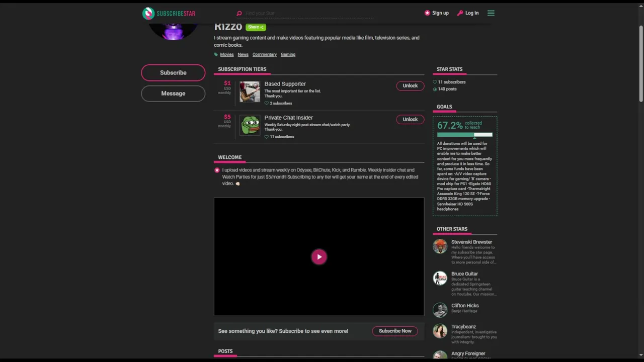Screen dimensions: 644x362
Task: Click the search magnifier icon
Action: click(x=239, y=13)
